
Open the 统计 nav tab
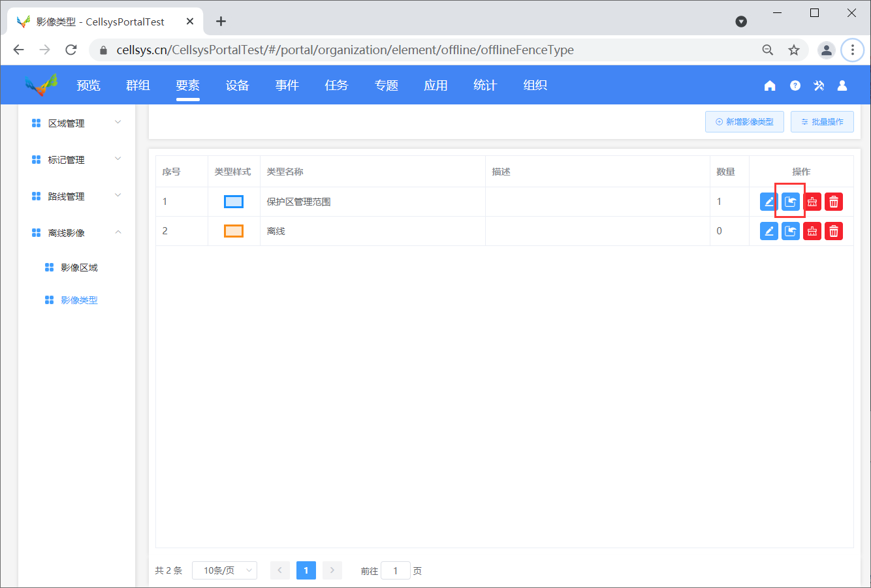485,85
